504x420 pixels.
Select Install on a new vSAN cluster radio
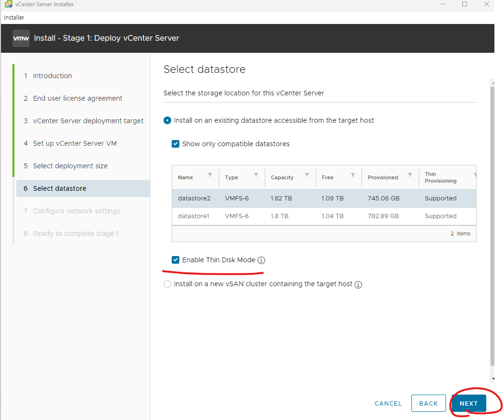coord(167,284)
